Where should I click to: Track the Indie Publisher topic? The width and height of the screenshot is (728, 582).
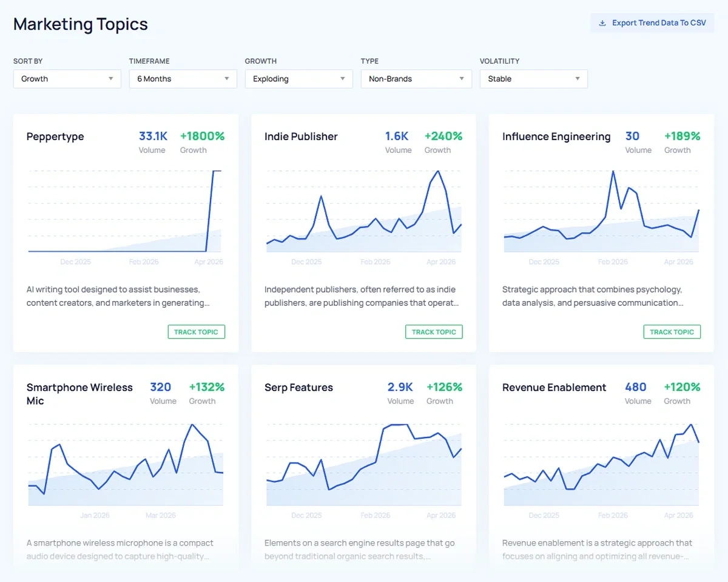point(434,331)
